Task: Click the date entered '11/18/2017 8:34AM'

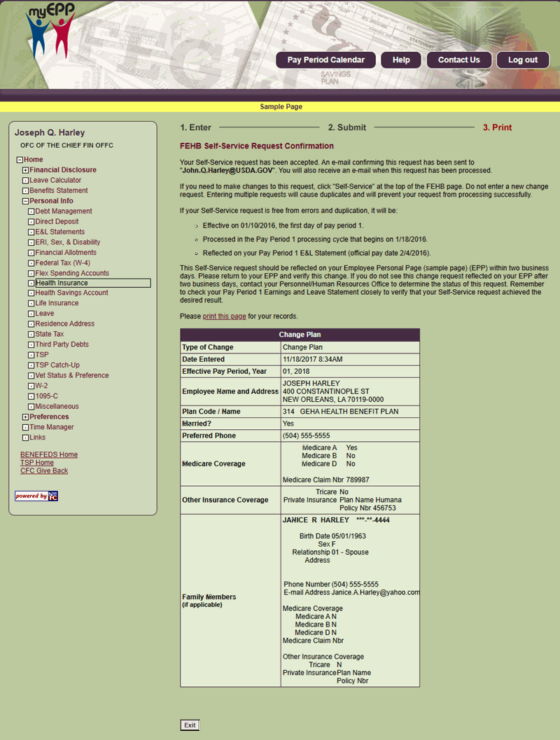Action: pos(313,360)
